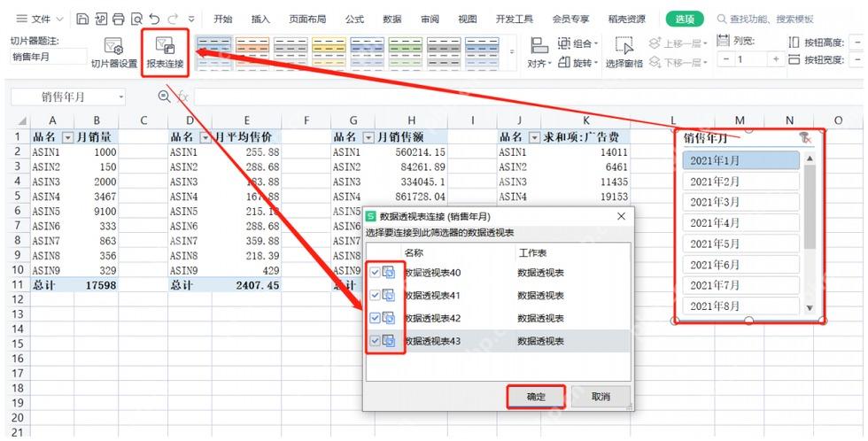The height and width of the screenshot is (441, 868).
Task: Open the 插入 tab
Action: coord(260,19)
